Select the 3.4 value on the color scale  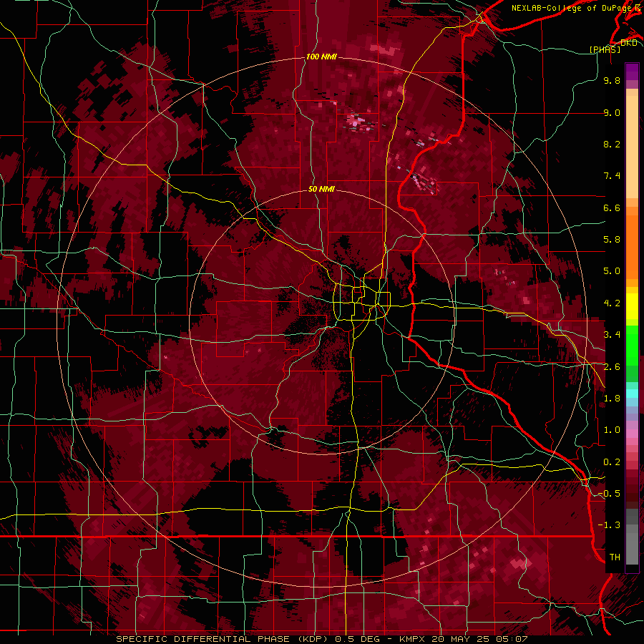[612, 335]
